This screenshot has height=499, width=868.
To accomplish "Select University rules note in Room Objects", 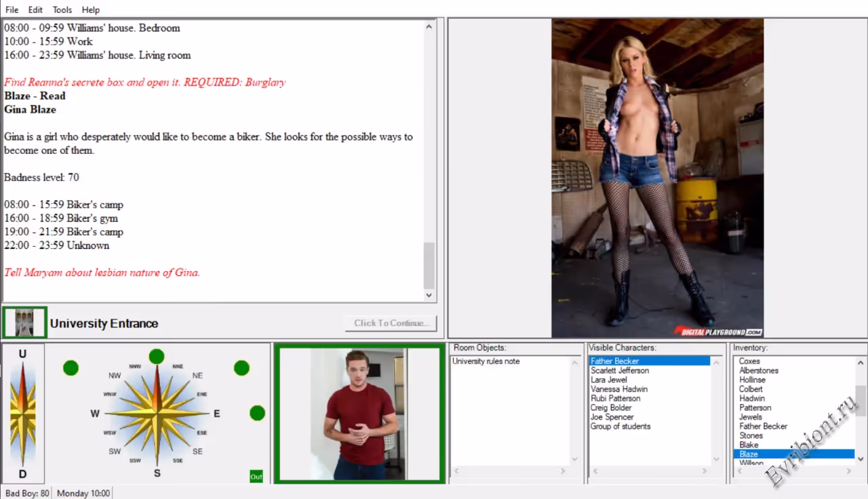I will pos(486,361).
